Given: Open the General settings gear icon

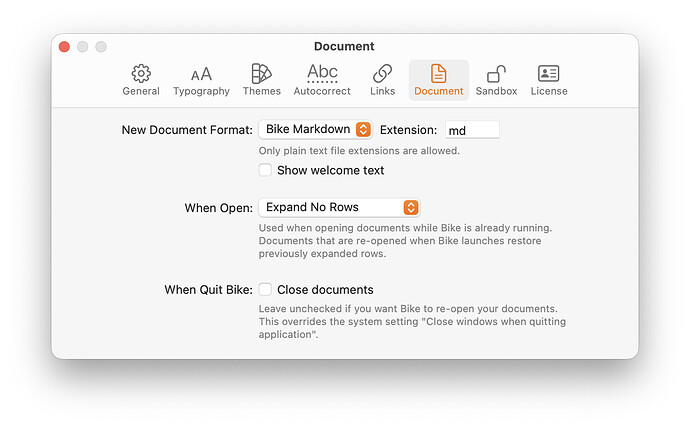Looking at the screenshot, I should 141,73.
